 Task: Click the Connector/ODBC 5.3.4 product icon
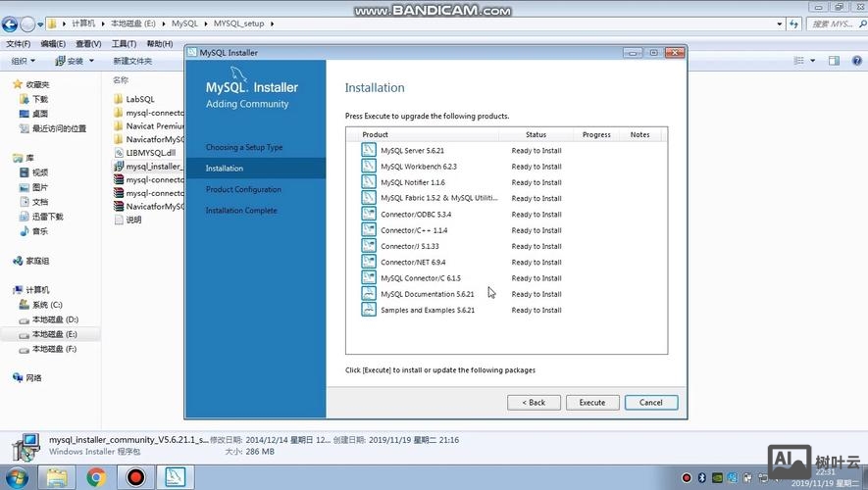click(x=368, y=214)
